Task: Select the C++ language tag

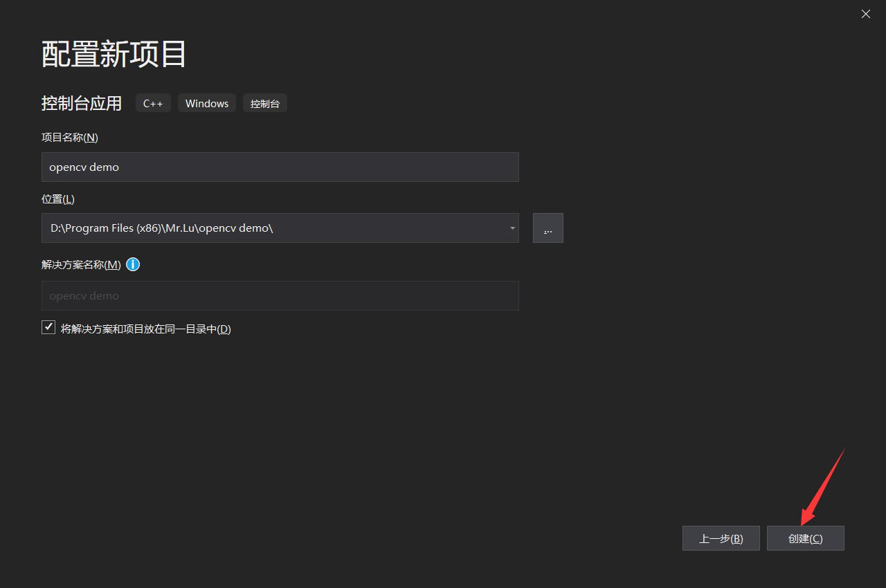Action: pos(153,102)
